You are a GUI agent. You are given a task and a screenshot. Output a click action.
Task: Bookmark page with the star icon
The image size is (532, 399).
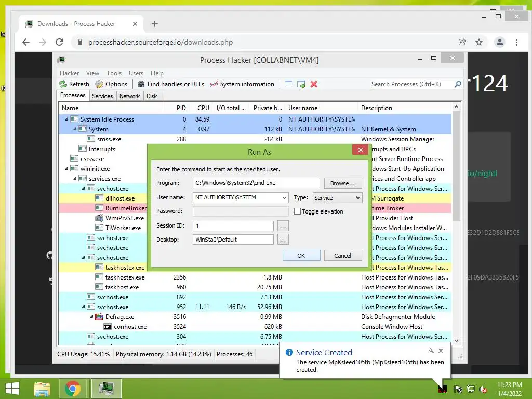coord(478,42)
